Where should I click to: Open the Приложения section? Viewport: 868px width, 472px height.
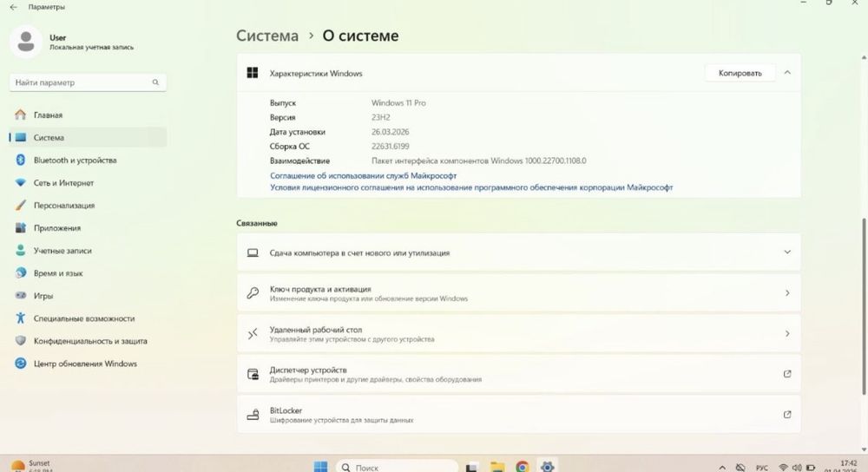click(88, 228)
